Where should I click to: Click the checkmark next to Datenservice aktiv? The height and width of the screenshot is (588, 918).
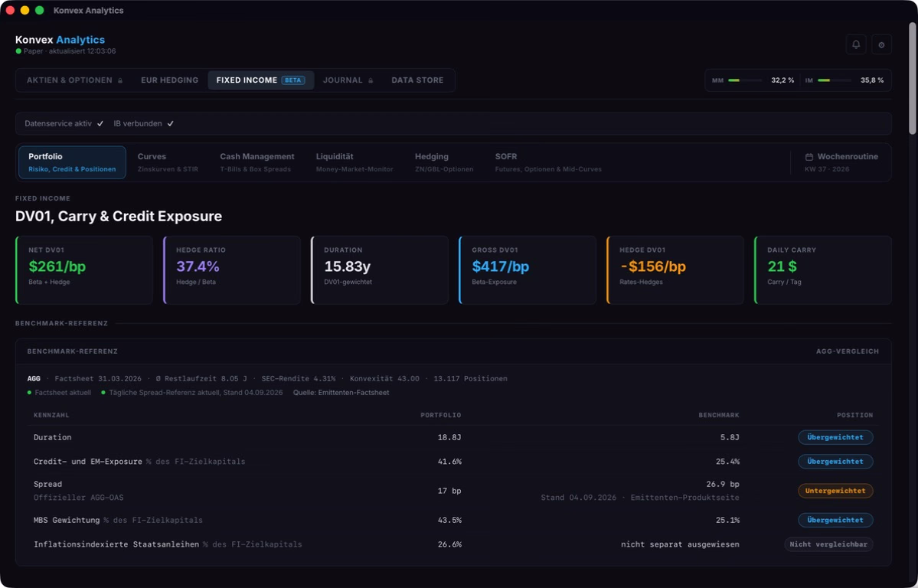[100, 123]
